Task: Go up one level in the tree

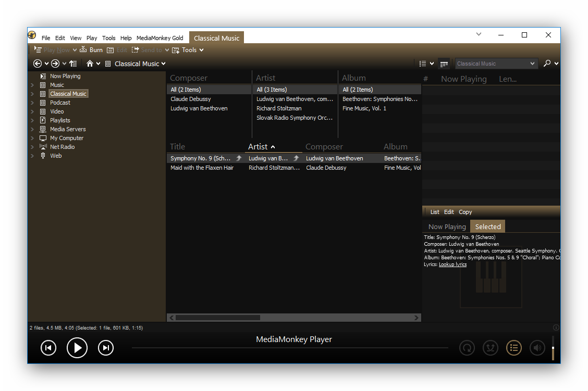Action: (73, 64)
